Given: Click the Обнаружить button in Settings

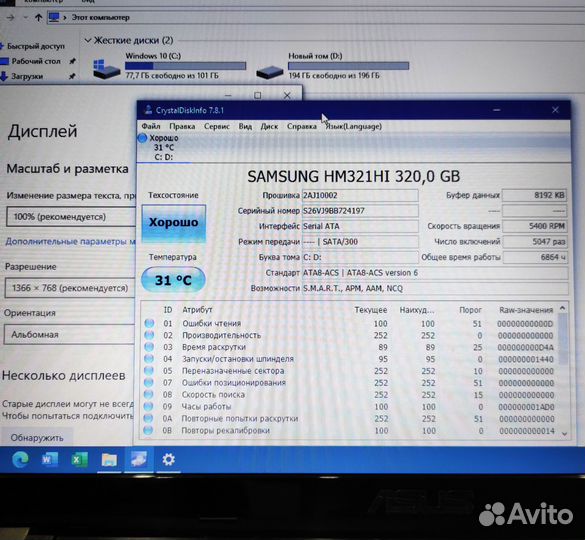Looking at the screenshot, I should (37, 437).
